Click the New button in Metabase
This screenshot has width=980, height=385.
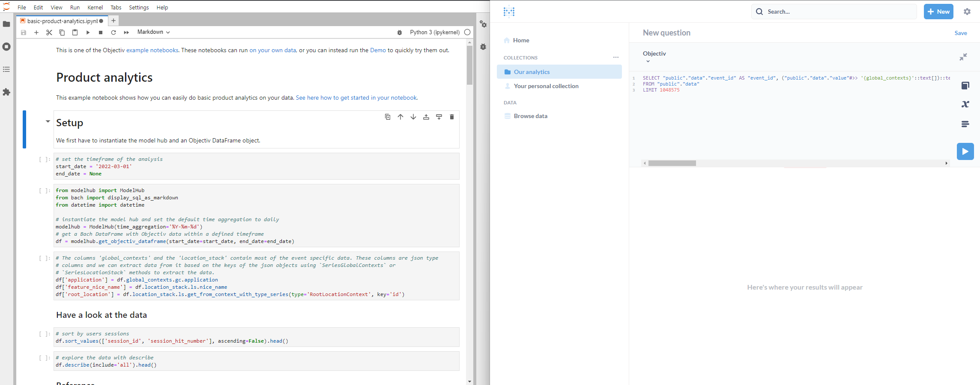click(938, 12)
